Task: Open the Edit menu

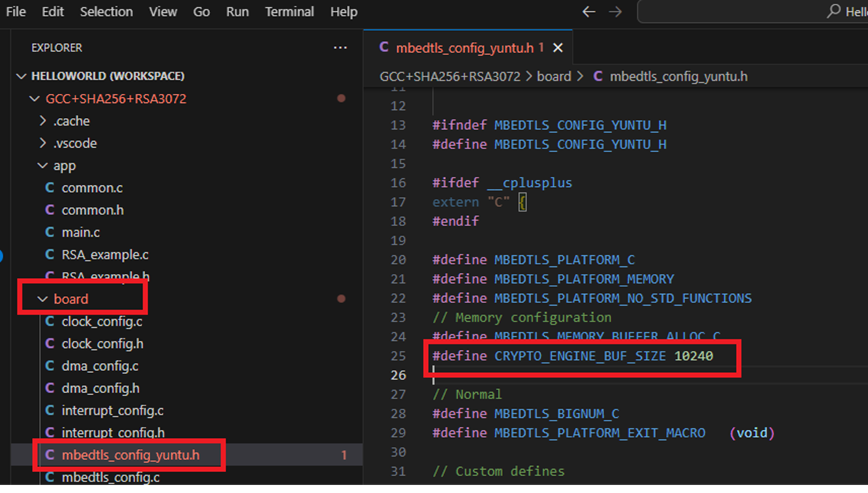Action: pyautogui.click(x=53, y=12)
